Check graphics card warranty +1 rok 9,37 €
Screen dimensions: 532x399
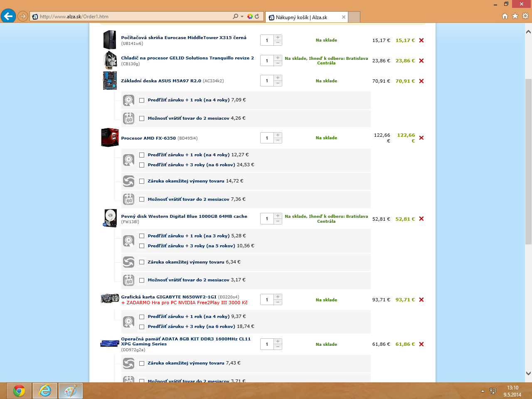[x=142, y=317]
